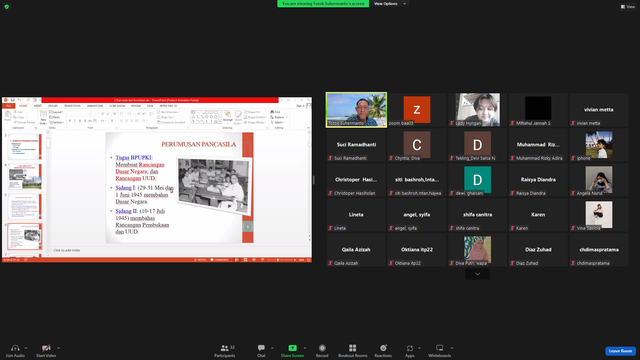Expand video options arrow beside Start Video
This screenshot has width=640, height=360.
pos(58,348)
